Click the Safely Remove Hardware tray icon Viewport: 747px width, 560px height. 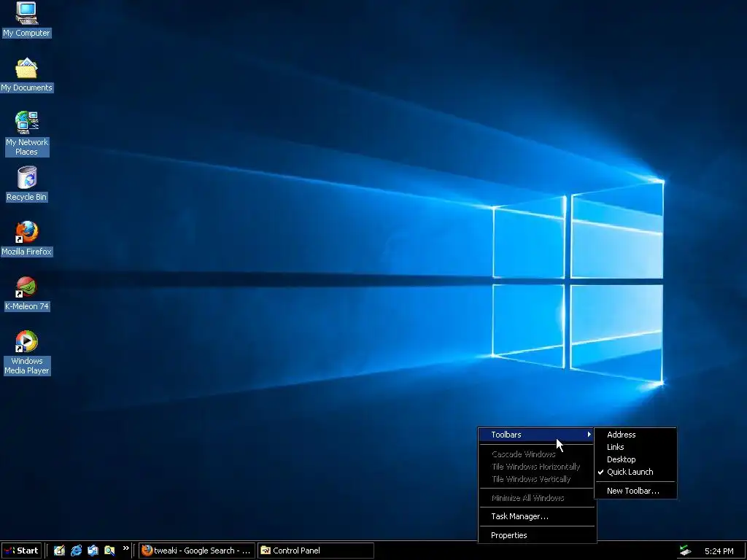(685, 551)
